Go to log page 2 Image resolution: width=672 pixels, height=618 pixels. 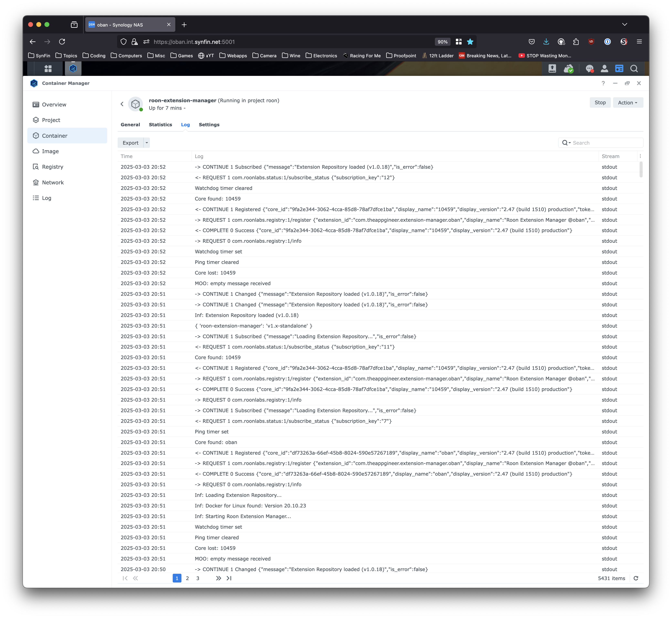tap(187, 578)
